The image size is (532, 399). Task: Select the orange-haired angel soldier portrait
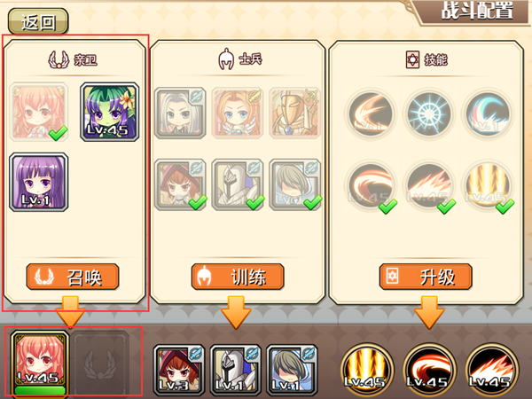click(x=238, y=113)
